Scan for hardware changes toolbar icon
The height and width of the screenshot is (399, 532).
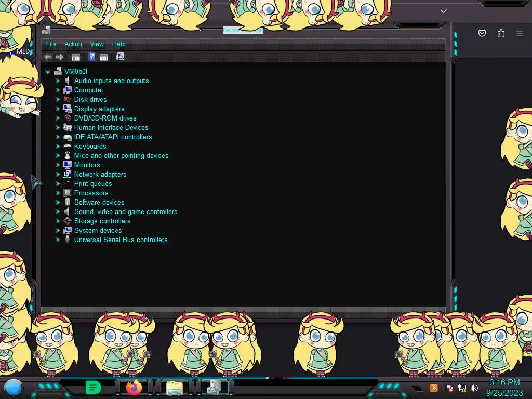pyautogui.click(x=120, y=56)
